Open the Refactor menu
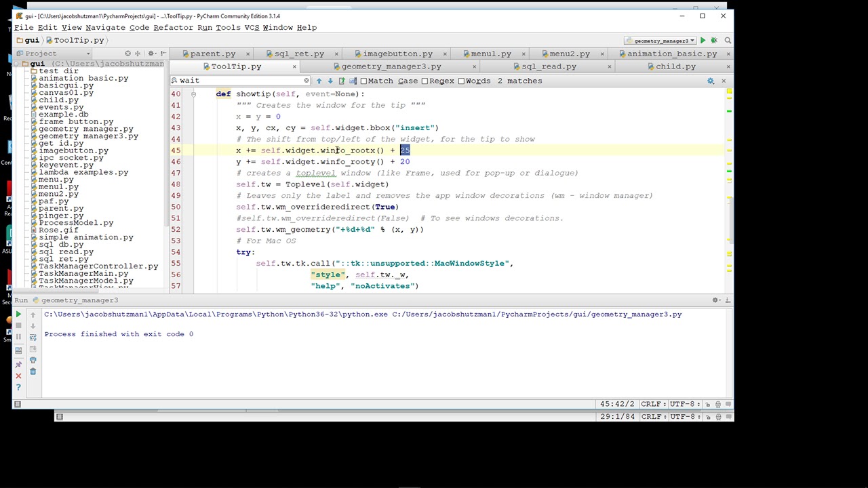Image resolution: width=868 pixels, height=488 pixels. [173, 28]
